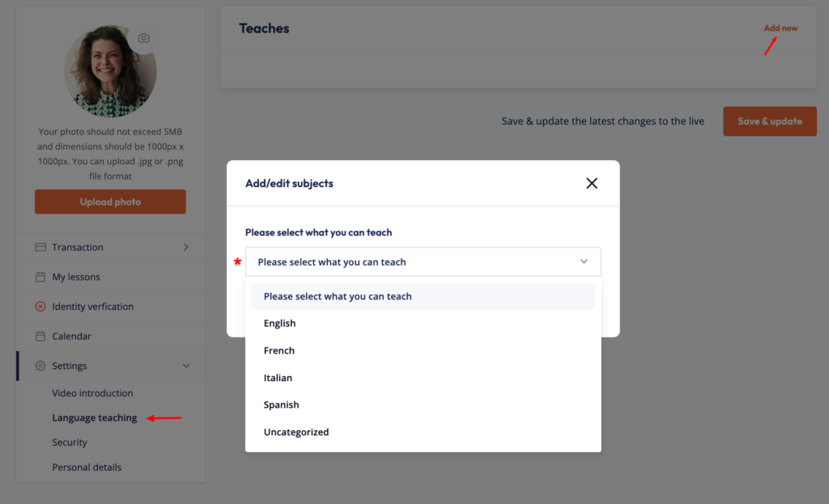Select English from the subject list
Image resolution: width=829 pixels, height=504 pixels.
pyautogui.click(x=280, y=324)
